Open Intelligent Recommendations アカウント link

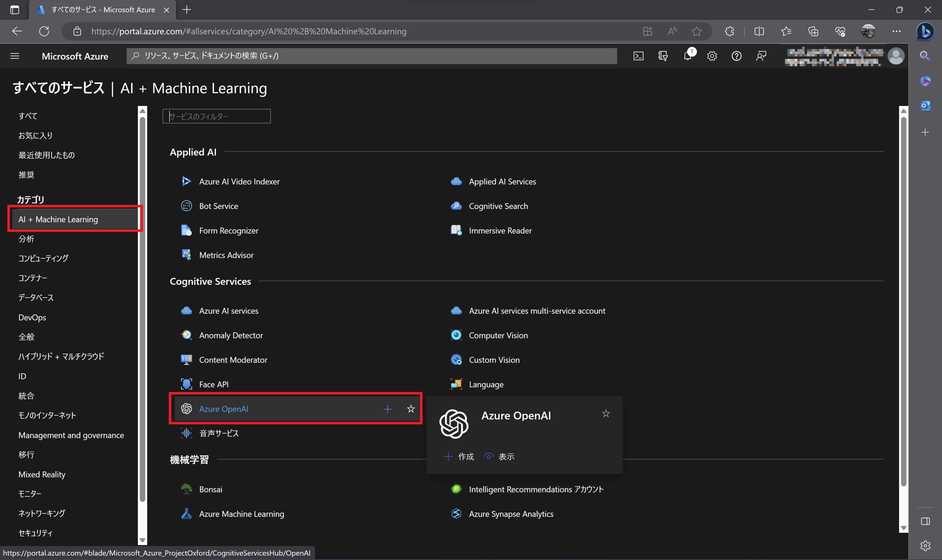(x=536, y=489)
